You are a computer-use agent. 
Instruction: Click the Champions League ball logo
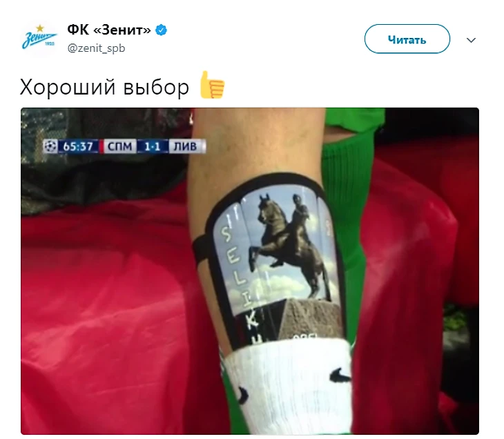pyautogui.click(x=50, y=146)
